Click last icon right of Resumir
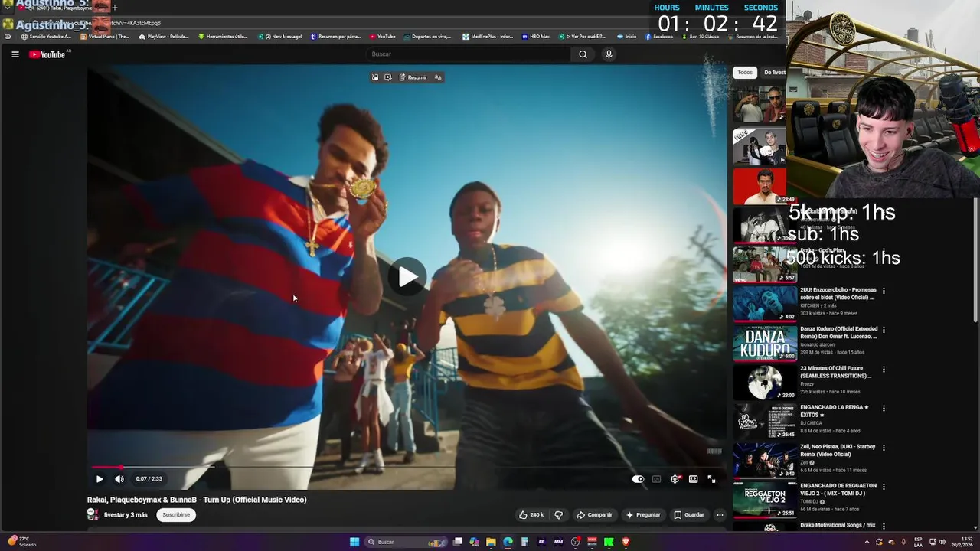The image size is (980, 551). coord(438,77)
